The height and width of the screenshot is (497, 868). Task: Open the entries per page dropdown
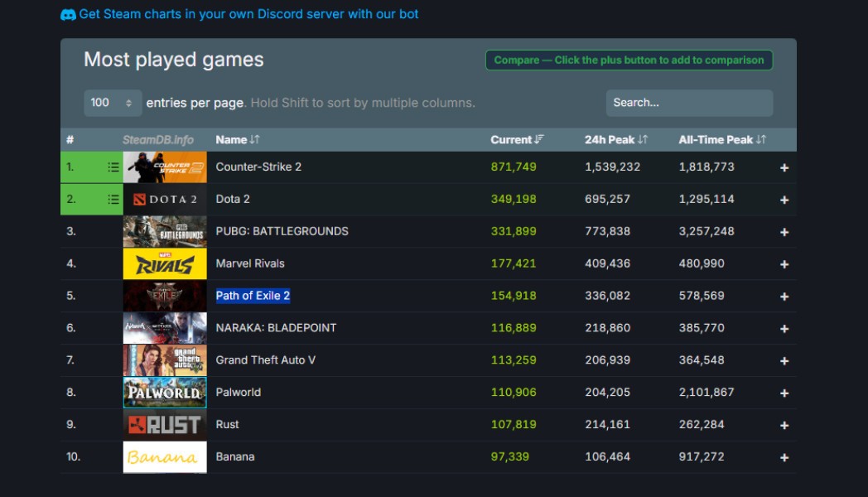coord(113,103)
